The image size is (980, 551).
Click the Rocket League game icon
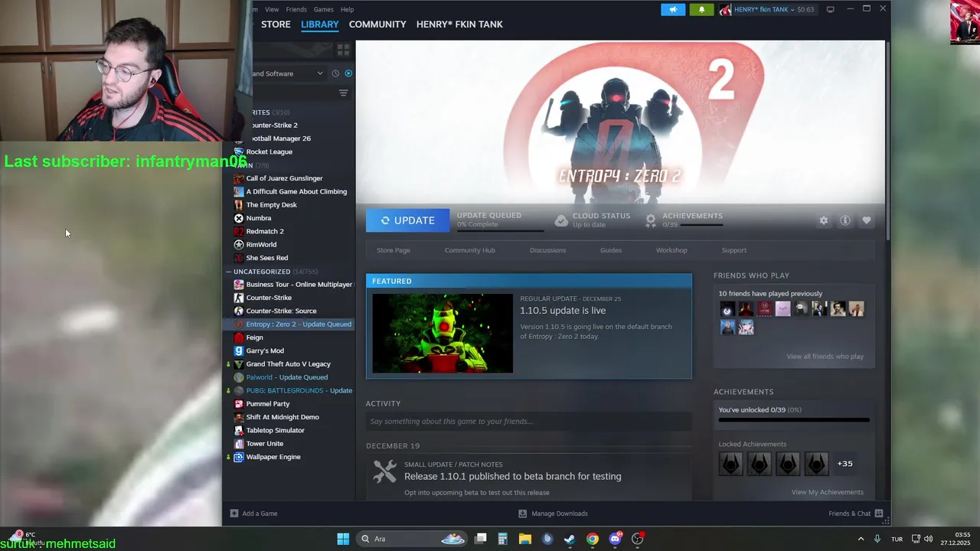[x=239, y=152]
